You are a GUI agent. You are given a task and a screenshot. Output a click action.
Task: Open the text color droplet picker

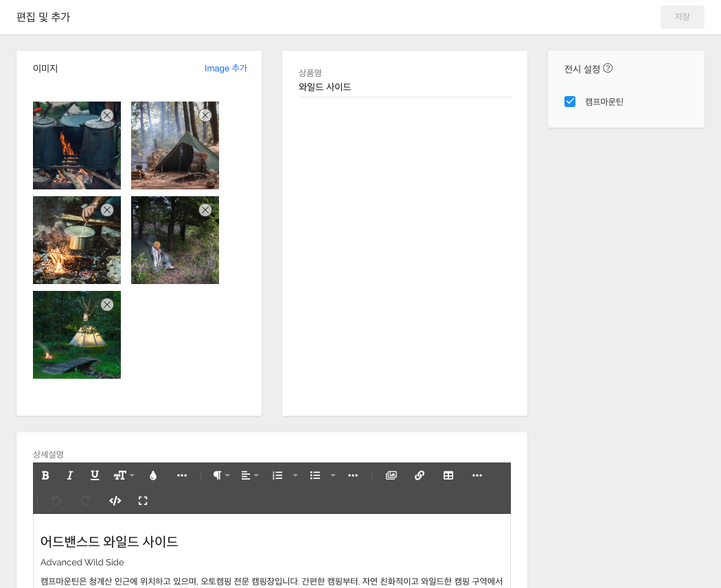153,475
